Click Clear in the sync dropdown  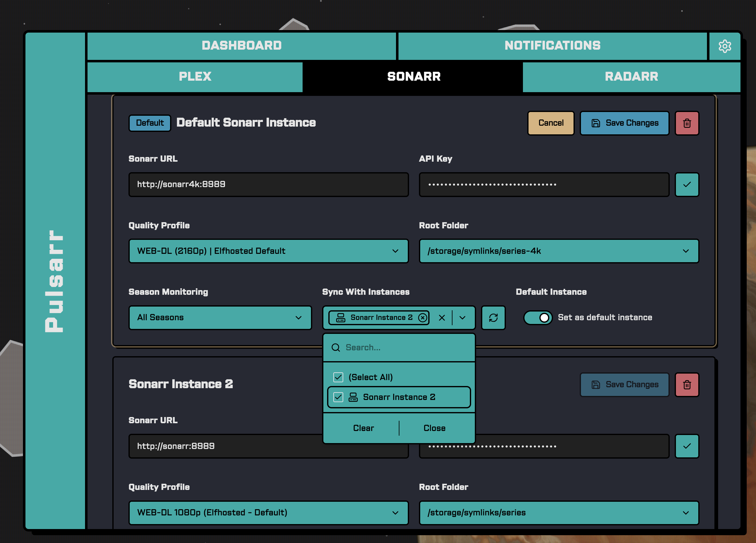pyautogui.click(x=363, y=428)
